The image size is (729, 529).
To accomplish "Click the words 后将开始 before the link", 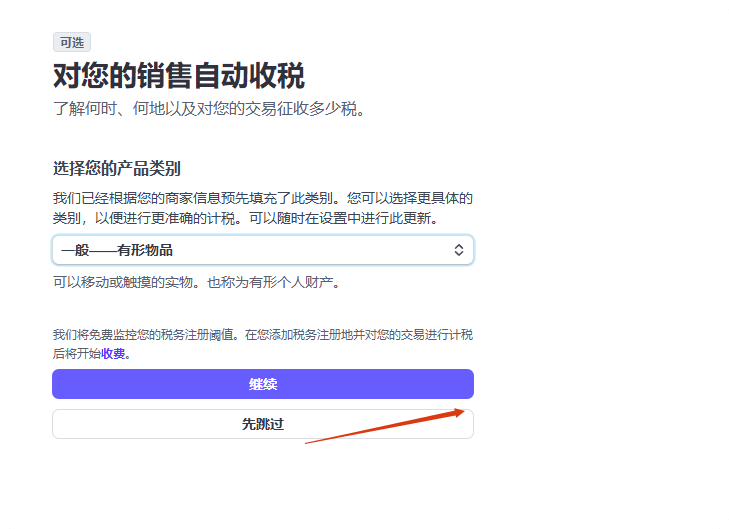I will pos(76,353).
